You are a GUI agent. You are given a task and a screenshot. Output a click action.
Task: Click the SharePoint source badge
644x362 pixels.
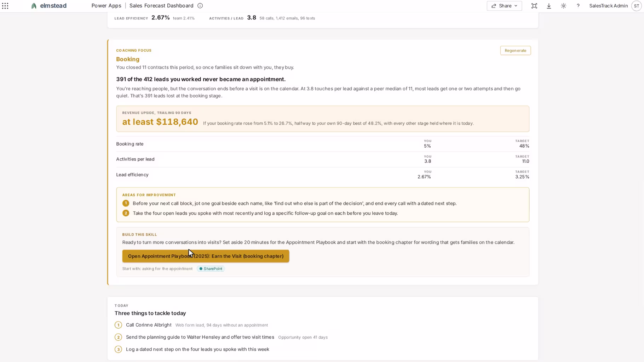coord(211,268)
